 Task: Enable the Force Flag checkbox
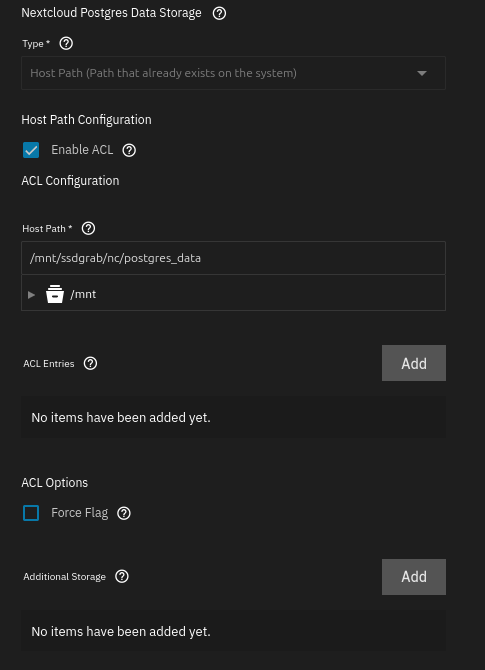31,513
